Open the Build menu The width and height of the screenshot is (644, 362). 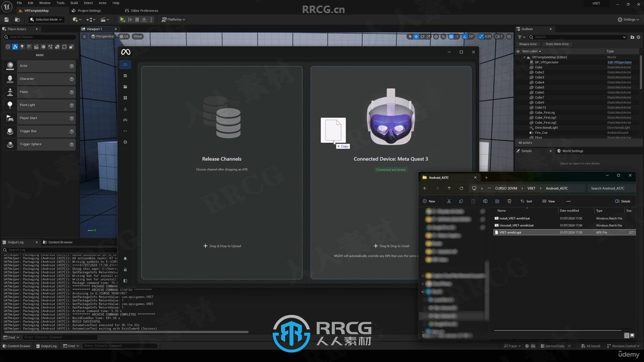74,3
